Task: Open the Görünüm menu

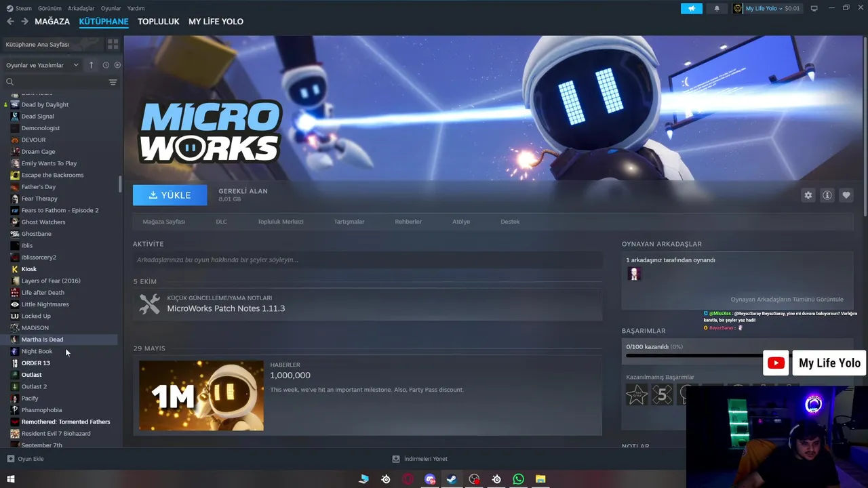Action: pos(50,8)
